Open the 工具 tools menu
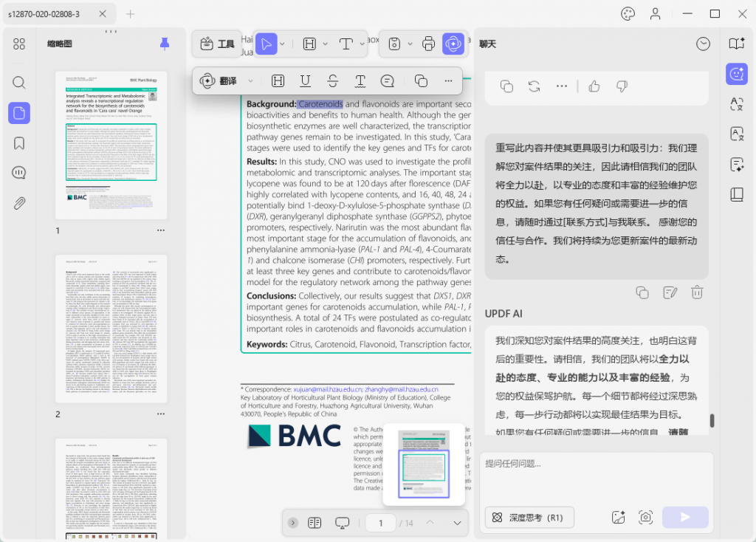The width and height of the screenshot is (756, 542). (217, 44)
